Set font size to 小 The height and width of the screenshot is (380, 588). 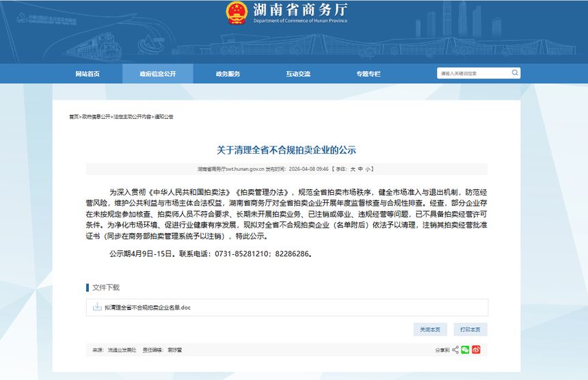(x=368, y=168)
